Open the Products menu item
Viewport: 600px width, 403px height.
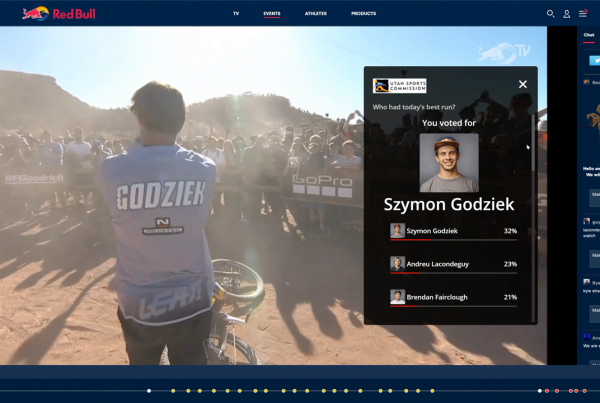(x=364, y=13)
